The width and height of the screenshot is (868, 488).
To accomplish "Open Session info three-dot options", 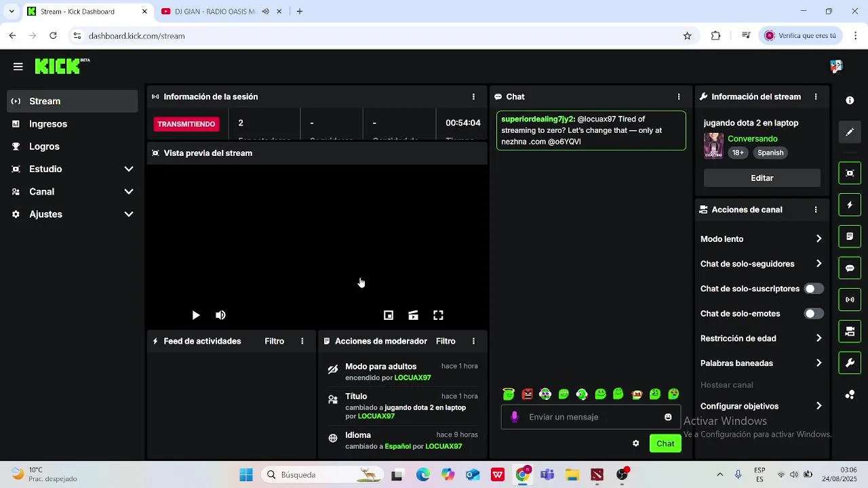I will (473, 97).
